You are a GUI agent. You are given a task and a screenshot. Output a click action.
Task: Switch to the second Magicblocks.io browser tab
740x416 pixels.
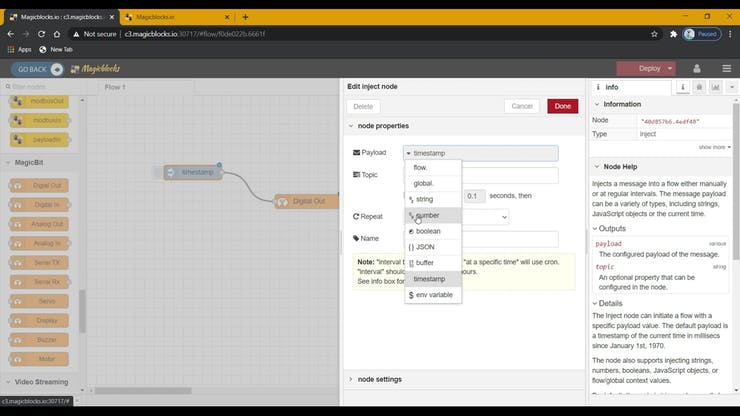pyautogui.click(x=176, y=17)
